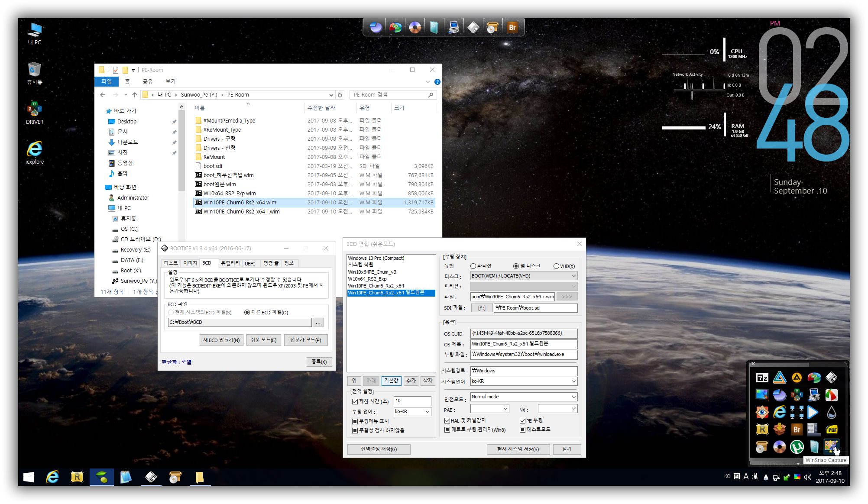Click the OS 제목 input field
Screen dimensions: 868x504
[524, 344]
